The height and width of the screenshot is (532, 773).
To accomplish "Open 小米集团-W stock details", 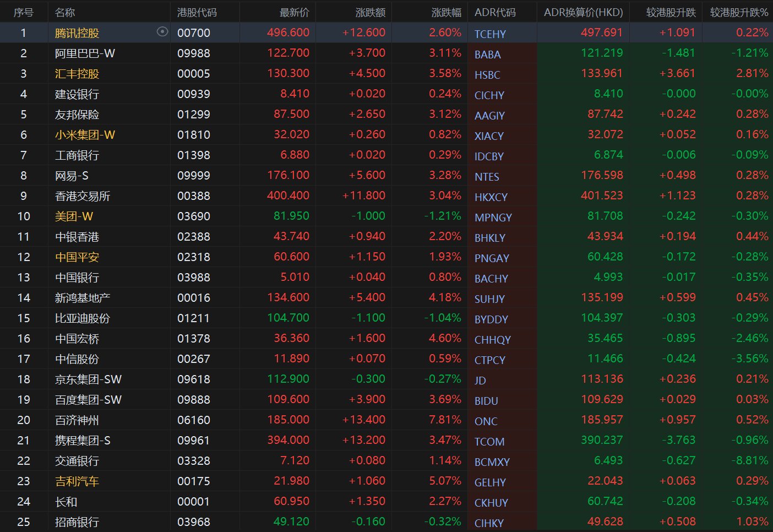I will click(x=85, y=135).
